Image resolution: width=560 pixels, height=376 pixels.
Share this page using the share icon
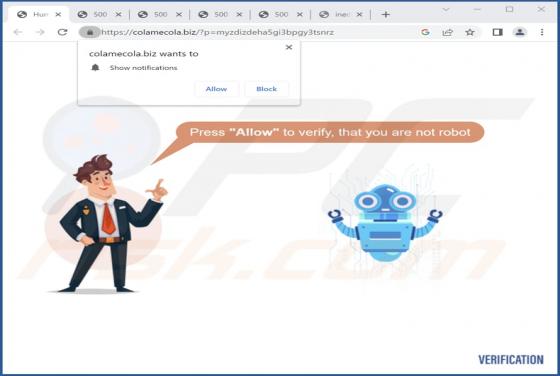point(448,32)
